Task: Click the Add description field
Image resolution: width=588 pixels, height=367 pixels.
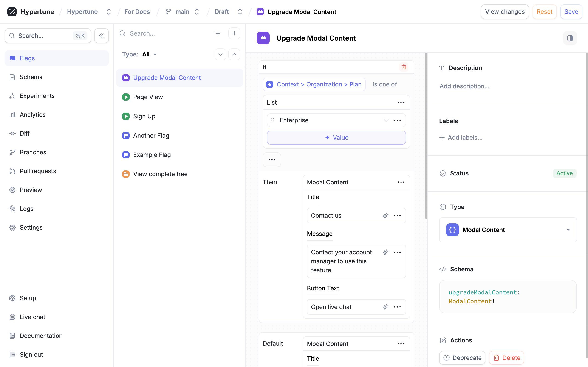Action: [464, 86]
